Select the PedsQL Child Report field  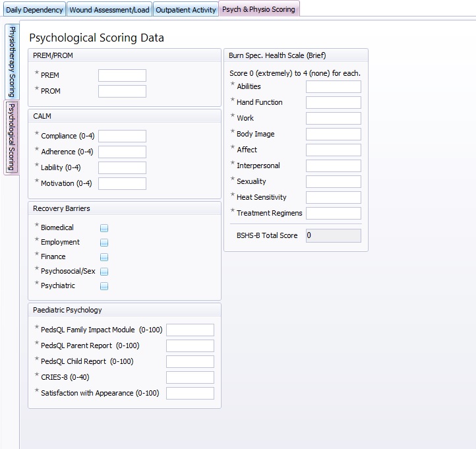190,361
